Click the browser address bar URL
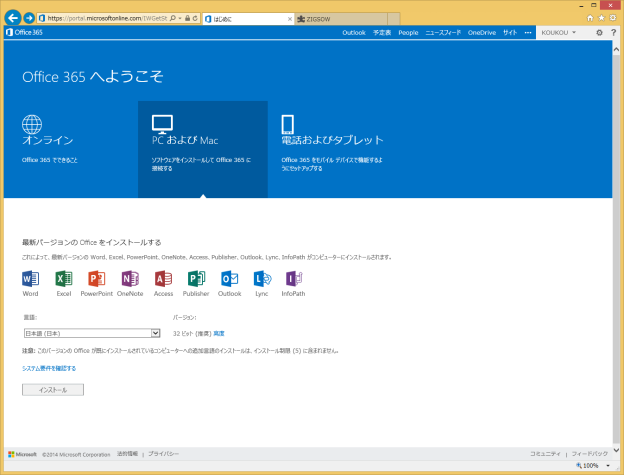624x475 pixels. click(107, 18)
